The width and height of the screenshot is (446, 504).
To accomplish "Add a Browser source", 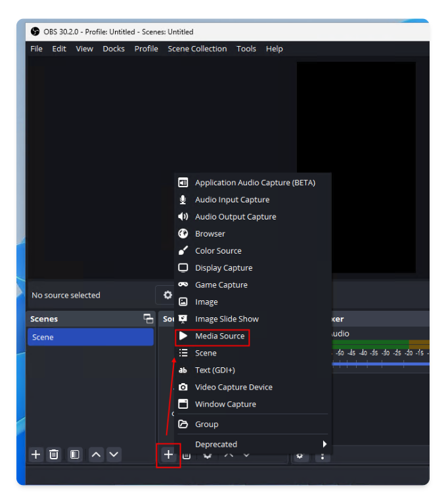I will point(253,234).
